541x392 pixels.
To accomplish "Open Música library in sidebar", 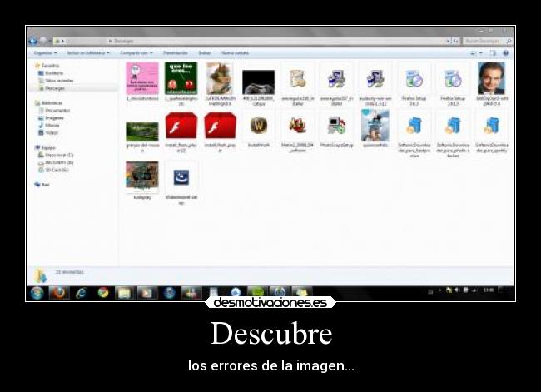I will pyautogui.click(x=48, y=126).
